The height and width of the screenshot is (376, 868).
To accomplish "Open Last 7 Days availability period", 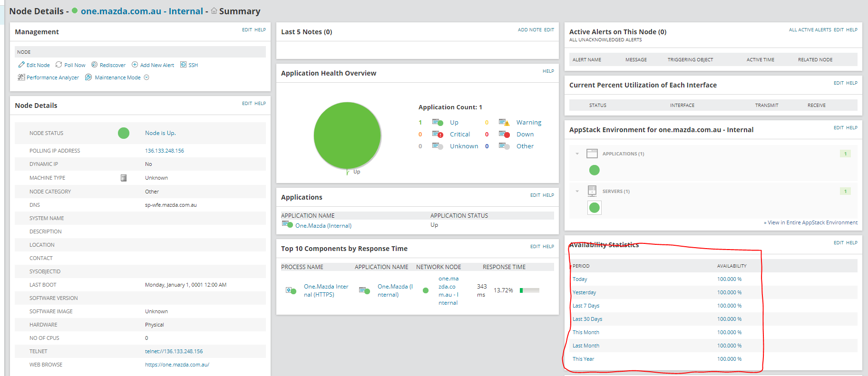I will click(586, 306).
